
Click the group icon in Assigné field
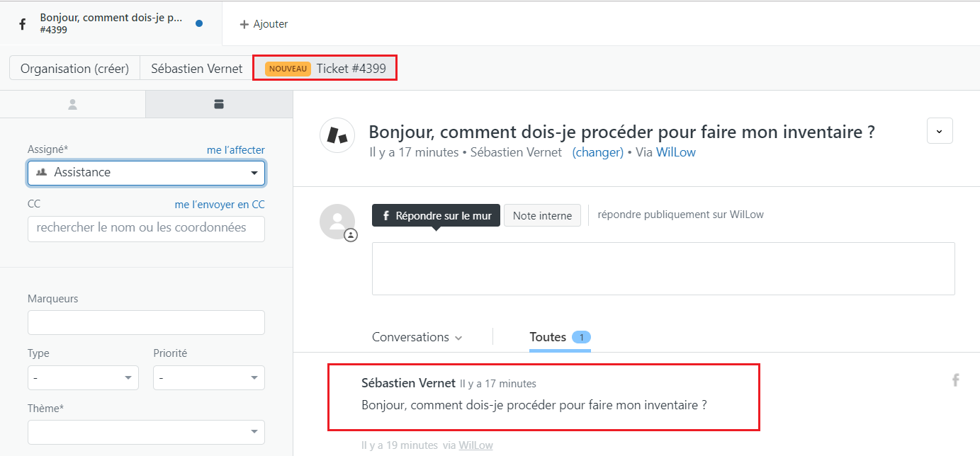pos(41,172)
